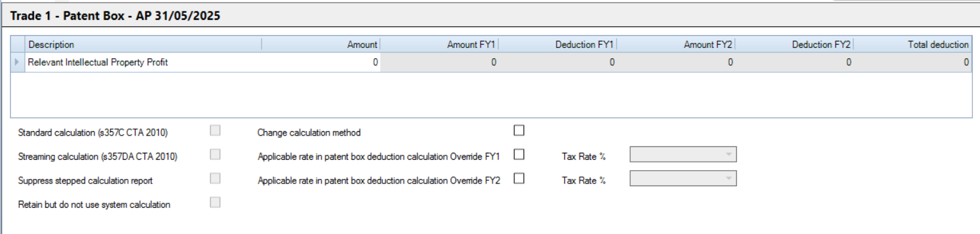Screen dimensions: 980x234
Task: Select the Deduction FY1 value cell
Action: pos(558,63)
